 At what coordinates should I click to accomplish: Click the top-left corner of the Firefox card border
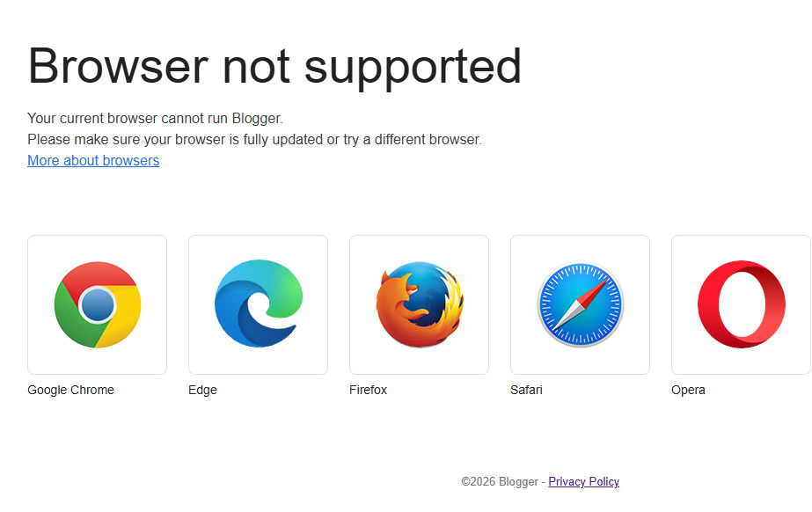[x=351, y=236]
